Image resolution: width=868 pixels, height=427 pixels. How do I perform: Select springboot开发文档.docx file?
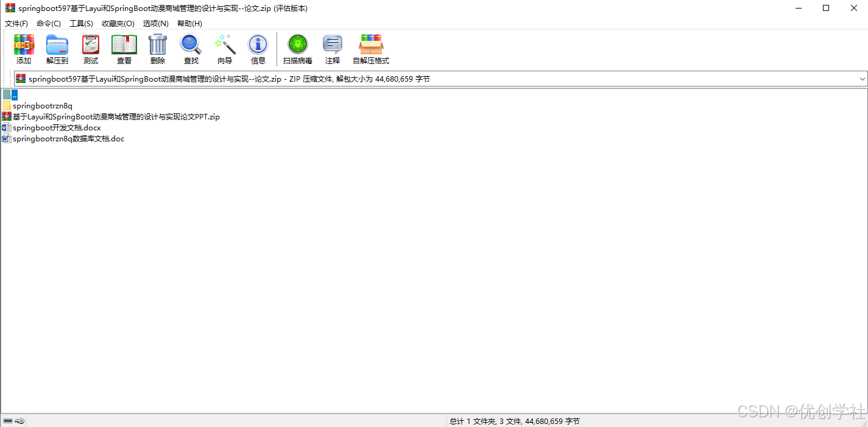click(x=52, y=127)
